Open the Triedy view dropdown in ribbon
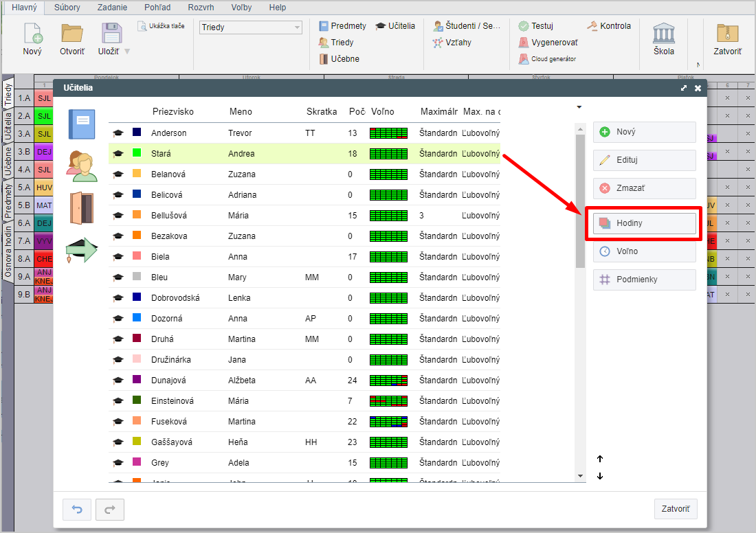This screenshot has width=756, height=533. [x=251, y=27]
